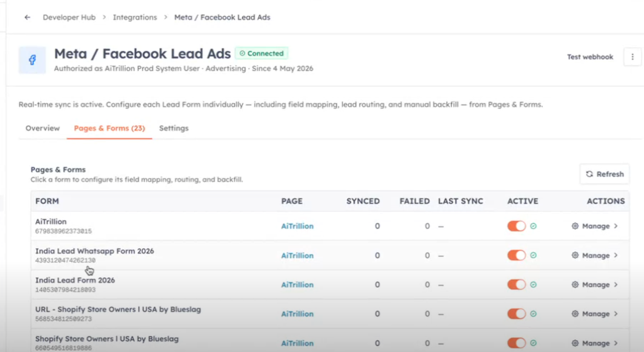
Task: Select the Pages & Forms (23) tab
Action: coord(109,128)
